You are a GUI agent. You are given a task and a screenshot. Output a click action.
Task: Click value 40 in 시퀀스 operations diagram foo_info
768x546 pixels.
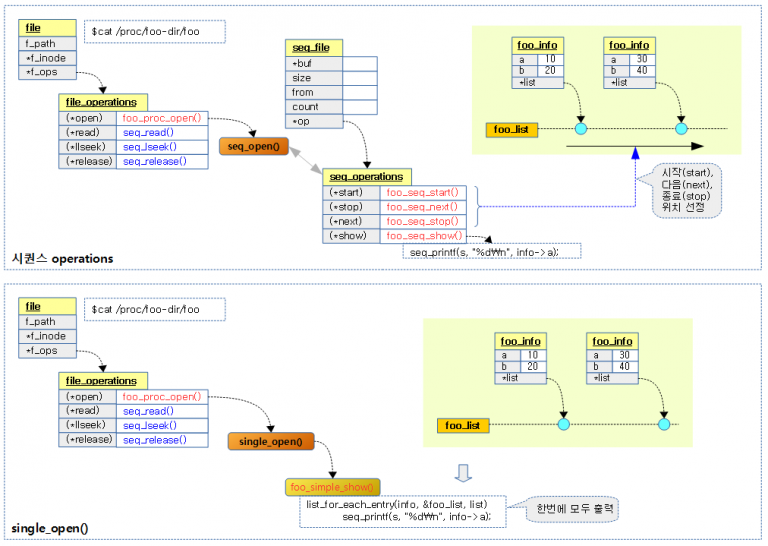642,71
